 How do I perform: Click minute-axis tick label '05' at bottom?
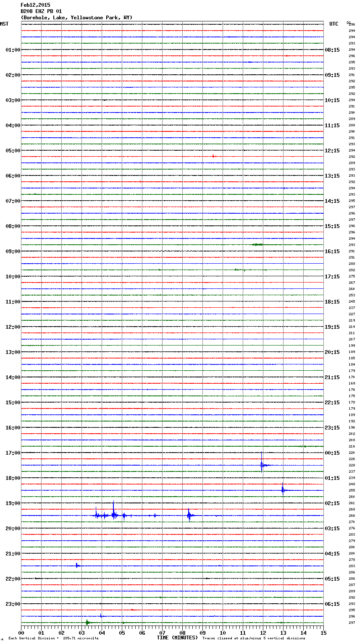(122, 633)
